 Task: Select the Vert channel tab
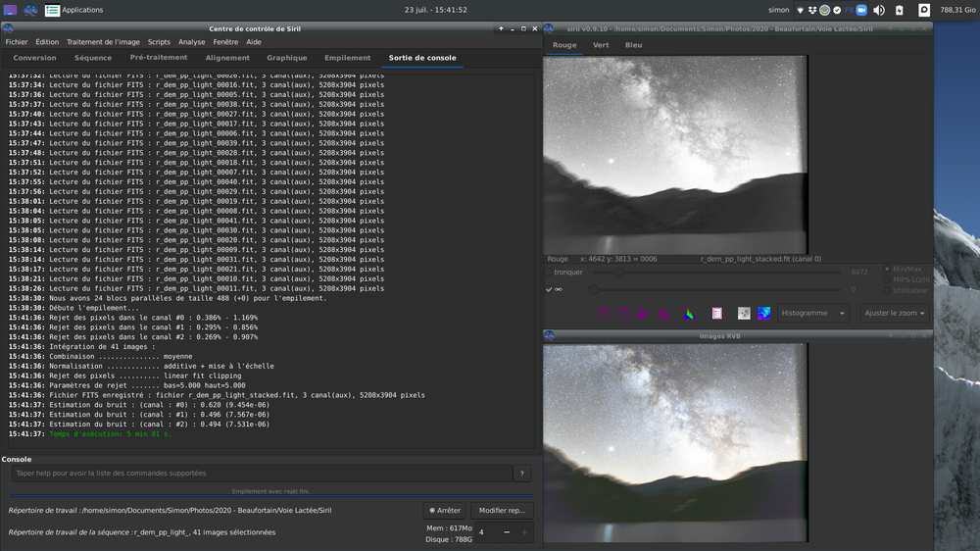tap(601, 45)
